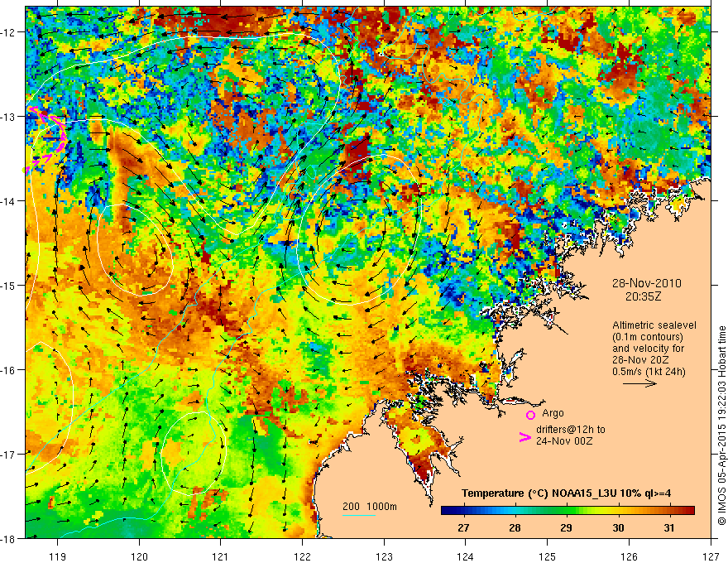Click the latitude -15 axis label
Image resolution: width=728 pixels, height=563 pixels.
coord(9,285)
